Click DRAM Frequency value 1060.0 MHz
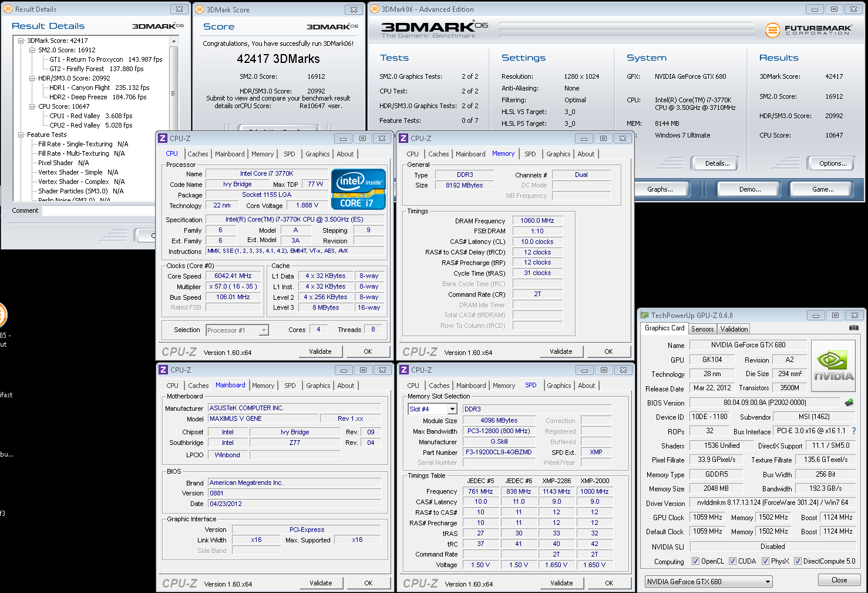The image size is (868, 593). pos(537,220)
